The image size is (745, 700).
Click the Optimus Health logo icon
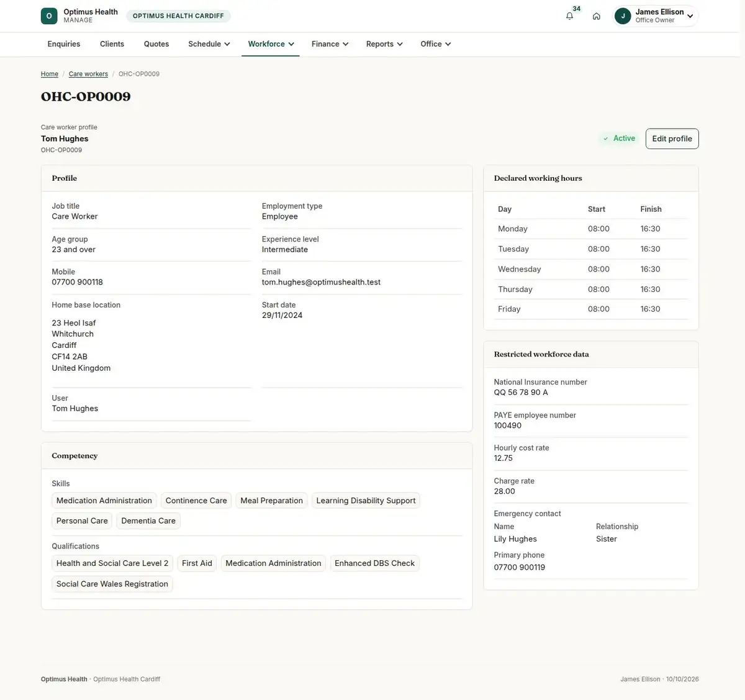coord(49,16)
